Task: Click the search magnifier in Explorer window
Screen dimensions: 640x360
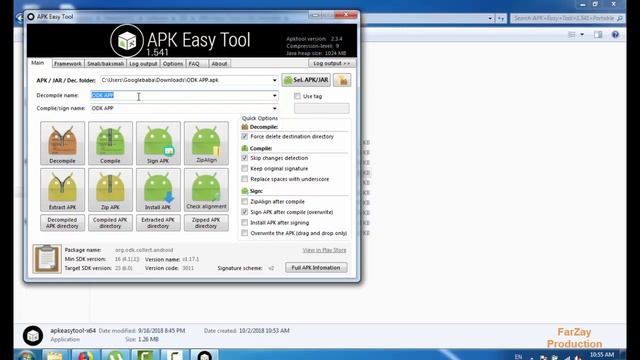Action: pyautogui.click(x=620, y=18)
